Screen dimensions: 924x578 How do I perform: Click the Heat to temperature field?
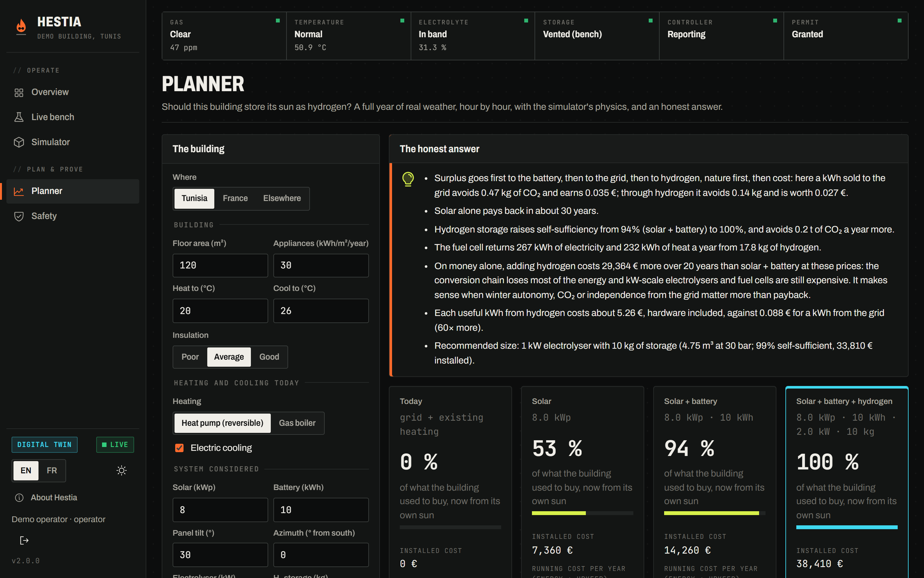click(220, 311)
